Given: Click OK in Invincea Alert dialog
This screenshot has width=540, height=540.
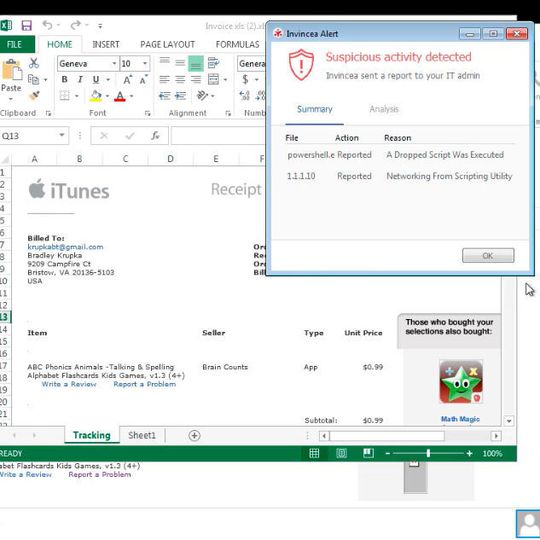Looking at the screenshot, I should click(x=488, y=256).
